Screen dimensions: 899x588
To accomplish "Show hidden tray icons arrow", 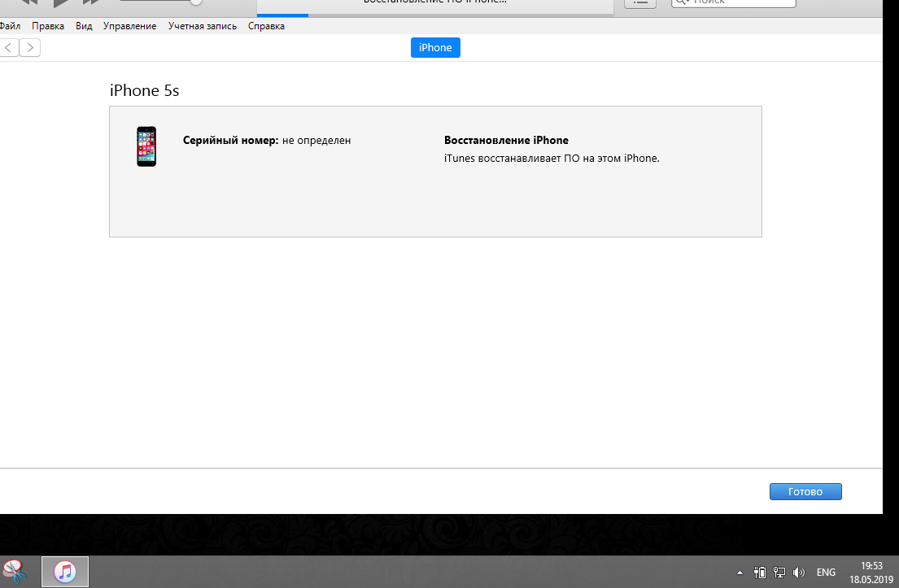I will pyautogui.click(x=740, y=572).
